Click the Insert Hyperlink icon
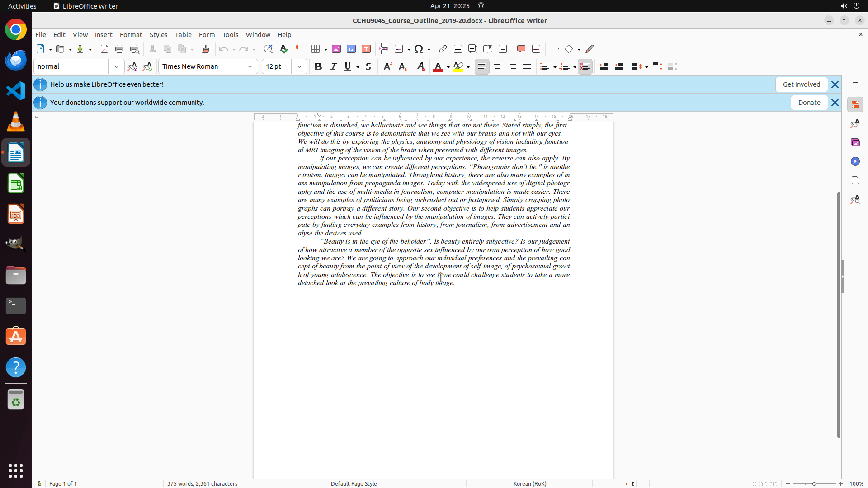The image size is (868, 488). pyautogui.click(x=443, y=49)
